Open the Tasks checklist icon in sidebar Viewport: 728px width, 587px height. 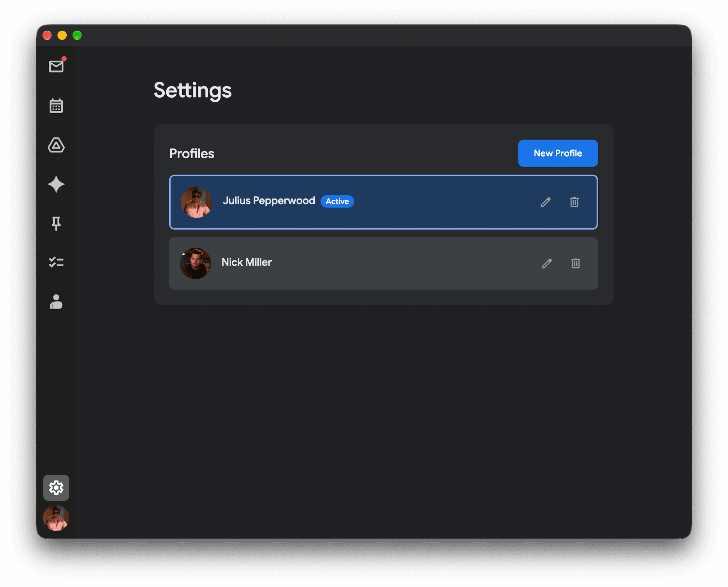[x=56, y=262]
